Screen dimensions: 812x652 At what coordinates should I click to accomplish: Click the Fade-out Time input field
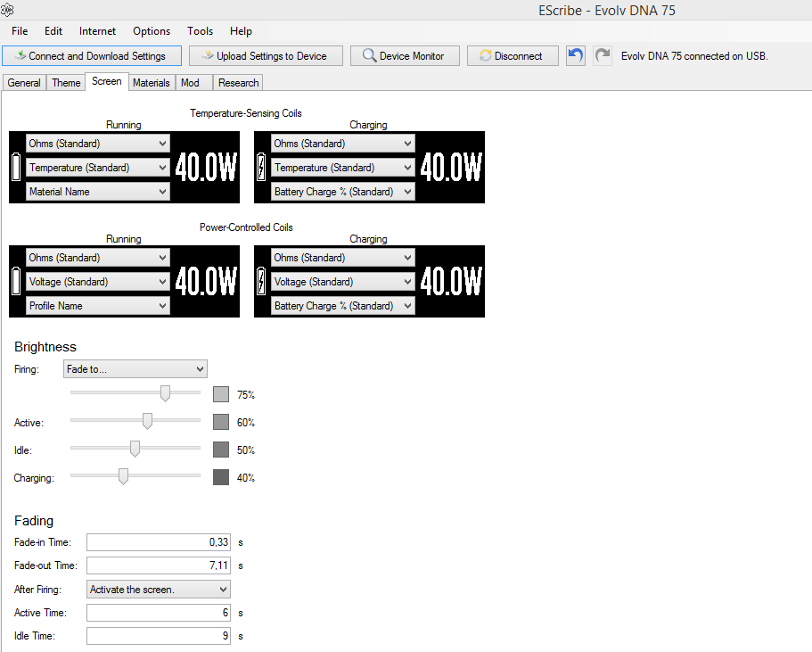pyautogui.click(x=159, y=565)
